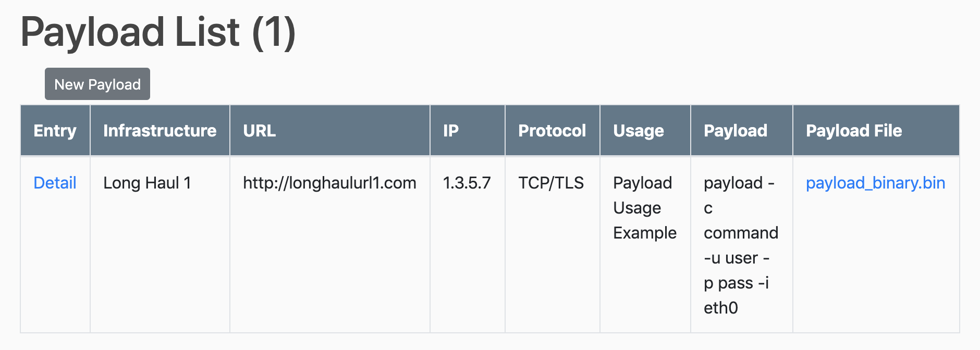Click the URL column header
Screen dimensions: 980x350
pyautogui.click(x=260, y=131)
